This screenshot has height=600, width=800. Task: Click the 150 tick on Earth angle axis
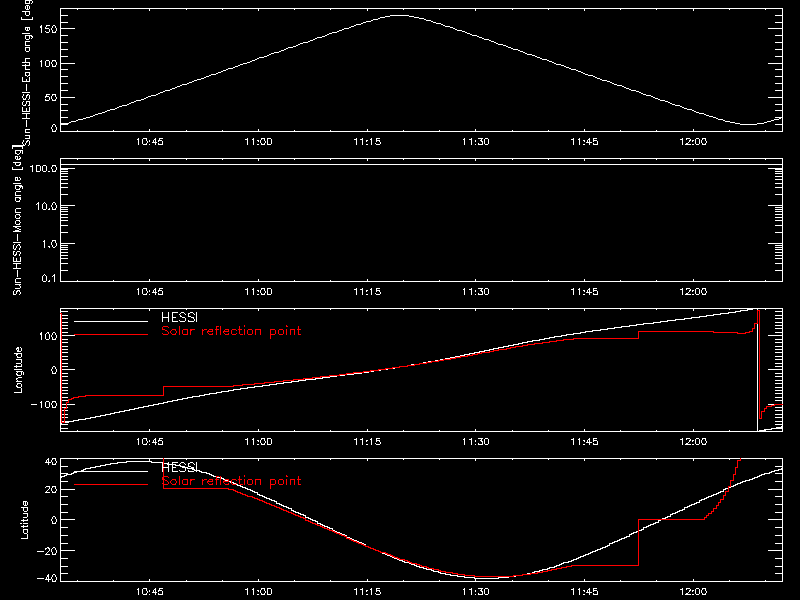(47, 29)
